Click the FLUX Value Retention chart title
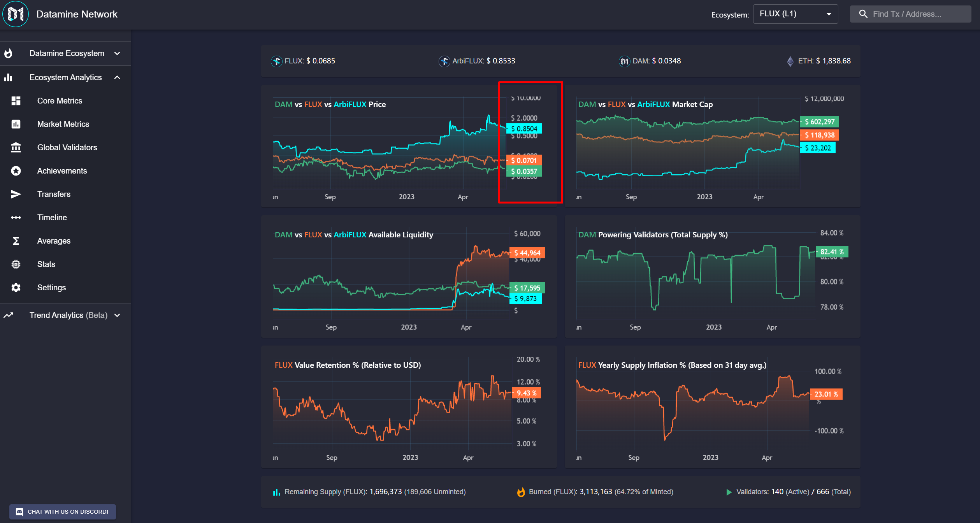 coord(348,365)
